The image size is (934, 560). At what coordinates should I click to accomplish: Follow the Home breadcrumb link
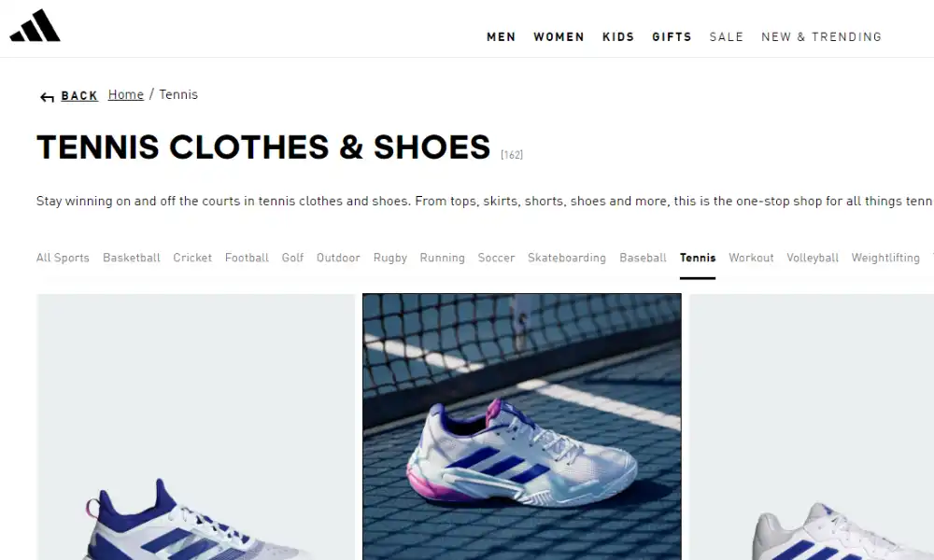tap(126, 94)
